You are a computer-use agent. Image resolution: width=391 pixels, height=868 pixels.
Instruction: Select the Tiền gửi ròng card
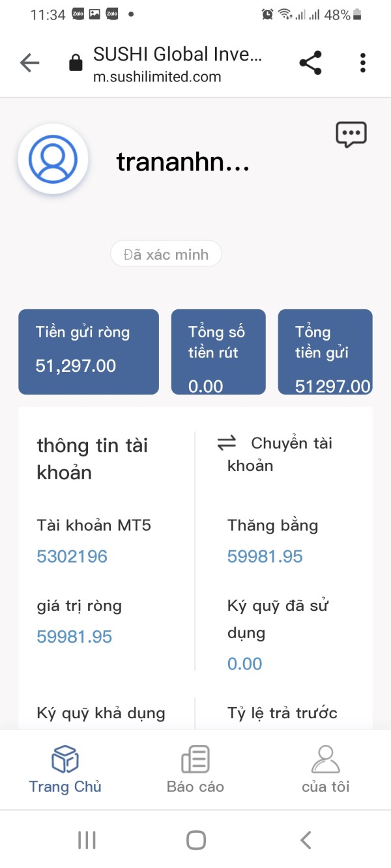pos(89,352)
